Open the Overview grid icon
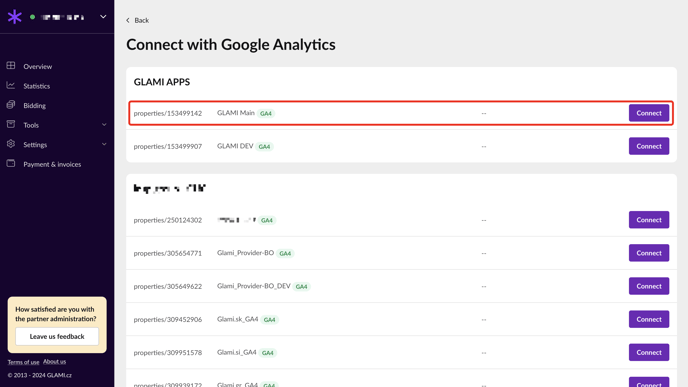Image resolution: width=688 pixels, height=387 pixels. click(11, 66)
